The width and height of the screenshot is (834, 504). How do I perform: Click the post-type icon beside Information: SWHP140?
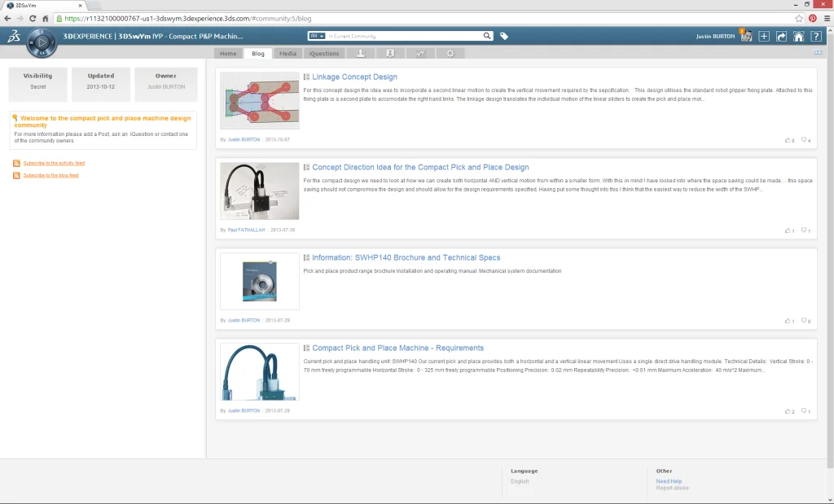coord(306,258)
